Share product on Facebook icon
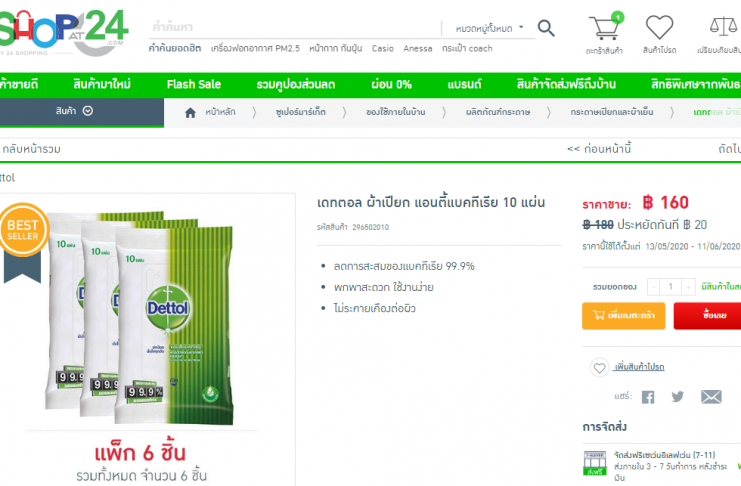The height and width of the screenshot is (486, 741). 648,397
